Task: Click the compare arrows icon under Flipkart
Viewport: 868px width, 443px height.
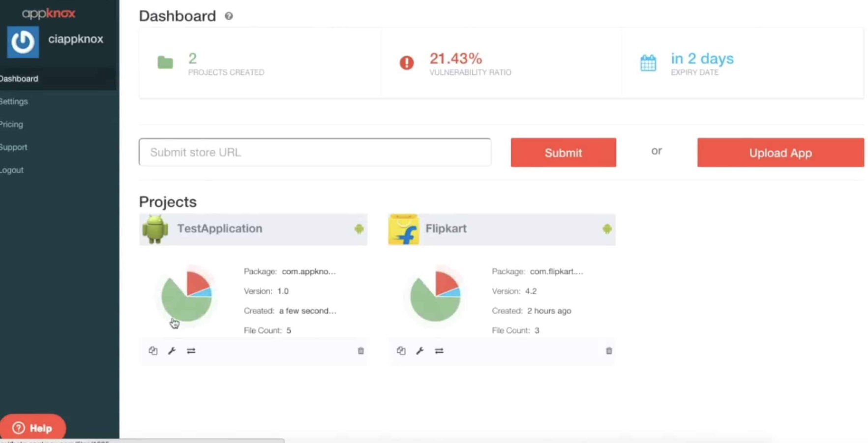Action: point(439,351)
